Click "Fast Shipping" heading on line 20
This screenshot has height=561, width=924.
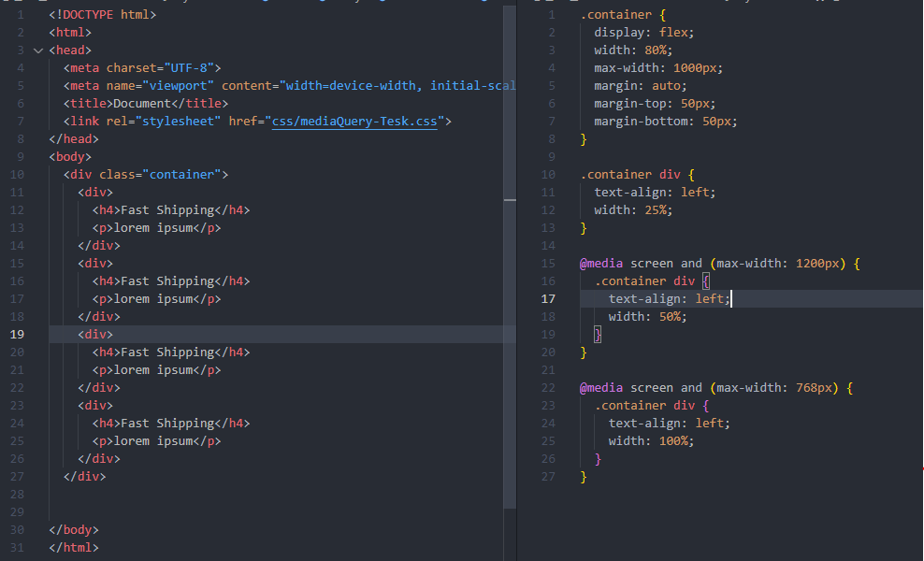point(167,352)
